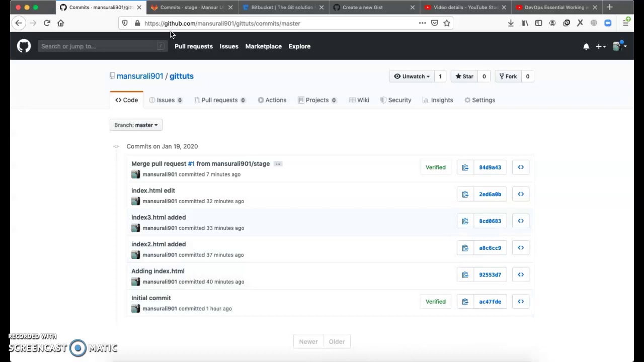The width and height of the screenshot is (644, 362).
Task: Open Marketplace in top navigation
Action: 264,46
